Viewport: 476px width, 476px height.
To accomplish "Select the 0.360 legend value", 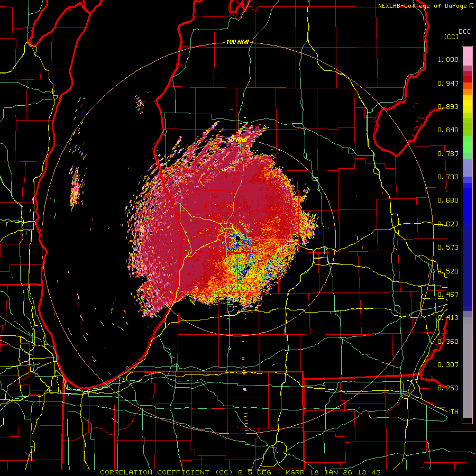I will tap(448, 342).
